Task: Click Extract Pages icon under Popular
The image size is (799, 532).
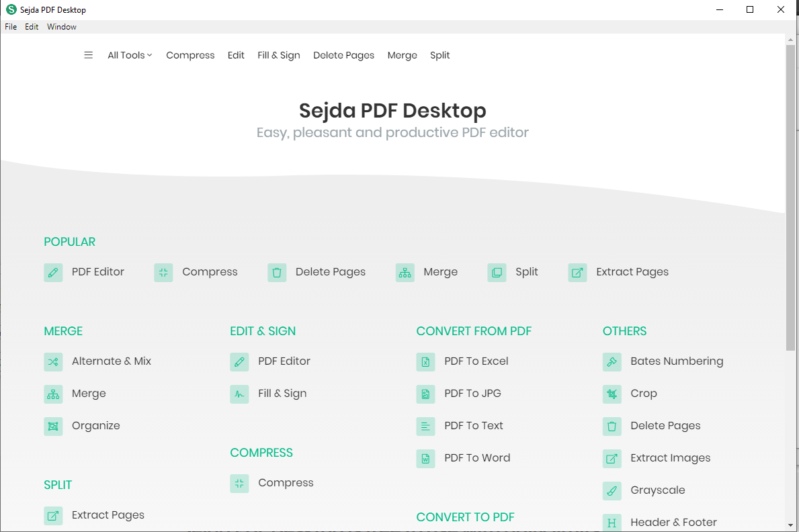Action: pos(577,273)
